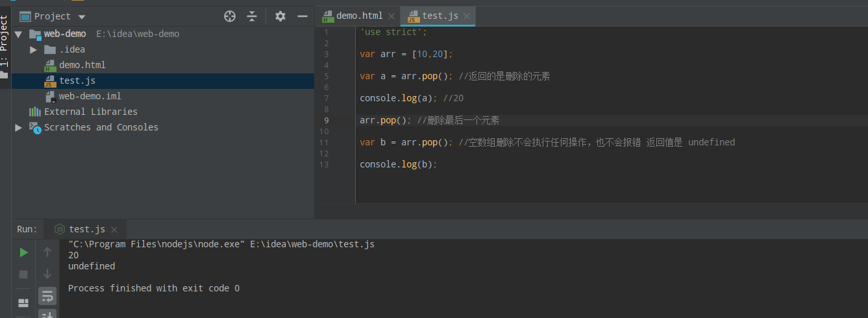The height and width of the screenshot is (318, 868).
Task: Expand the .idea folder arrow
Action: point(34,49)
